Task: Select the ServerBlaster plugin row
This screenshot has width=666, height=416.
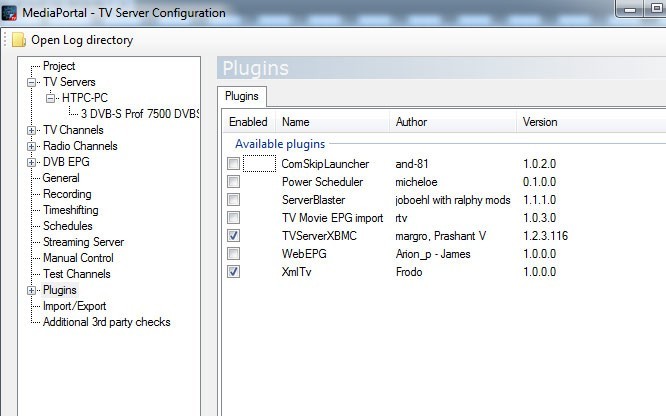Action: (313, 200)
